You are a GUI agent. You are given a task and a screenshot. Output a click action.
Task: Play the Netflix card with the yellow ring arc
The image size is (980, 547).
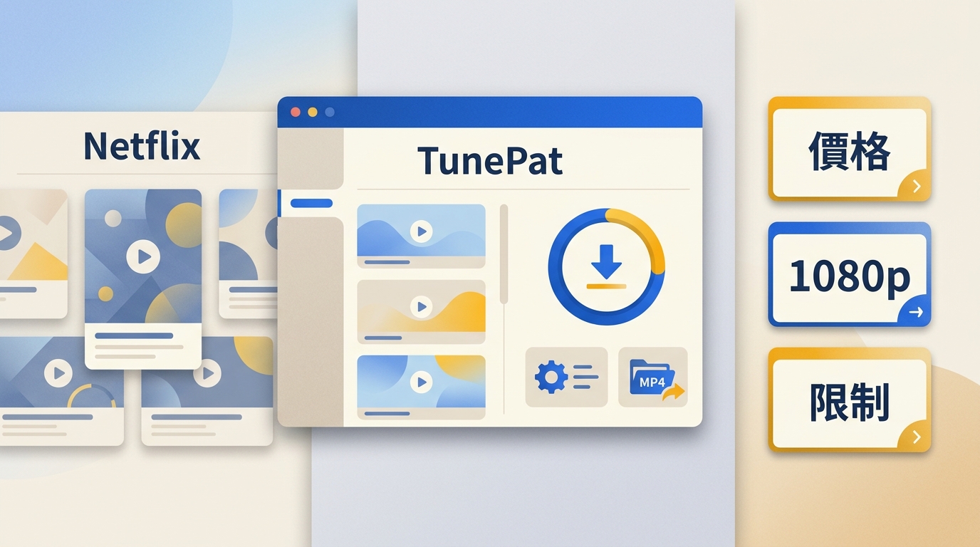point(58,373)
